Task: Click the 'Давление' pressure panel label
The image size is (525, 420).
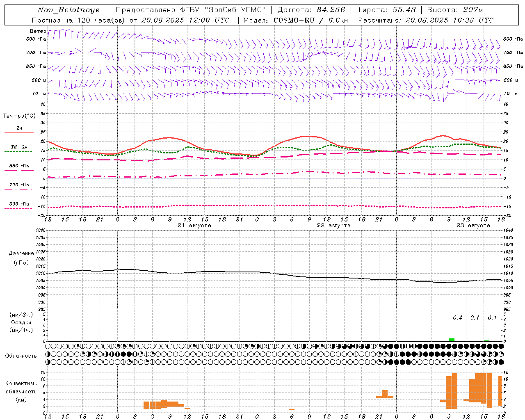Action: pos(21,253)
